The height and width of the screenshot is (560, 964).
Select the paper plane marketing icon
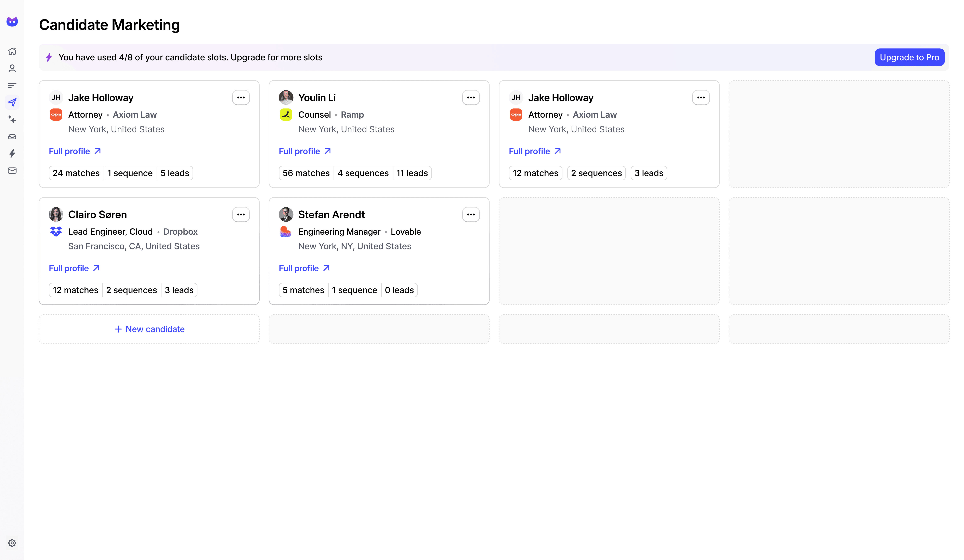tap(12, 102)
